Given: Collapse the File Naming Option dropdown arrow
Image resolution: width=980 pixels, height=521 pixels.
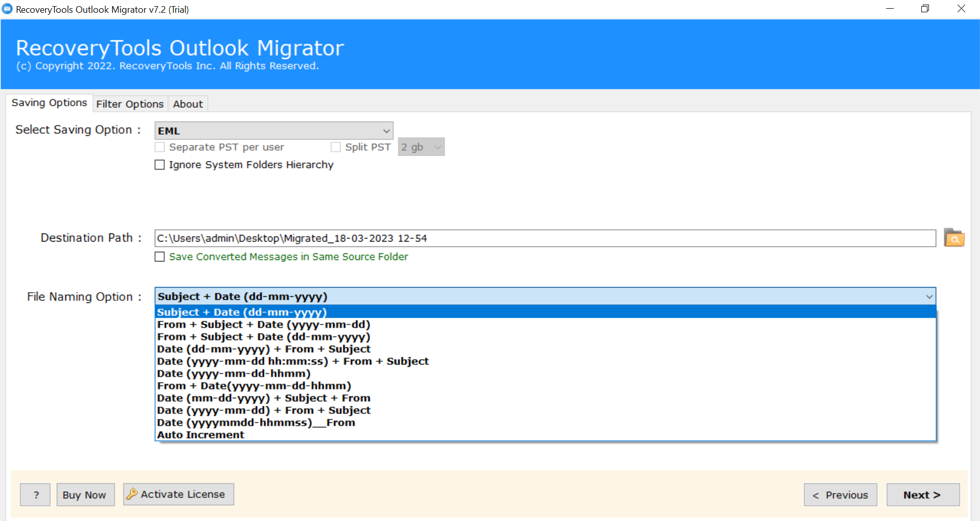Looking at the screenshot, I should coord(929,296).
